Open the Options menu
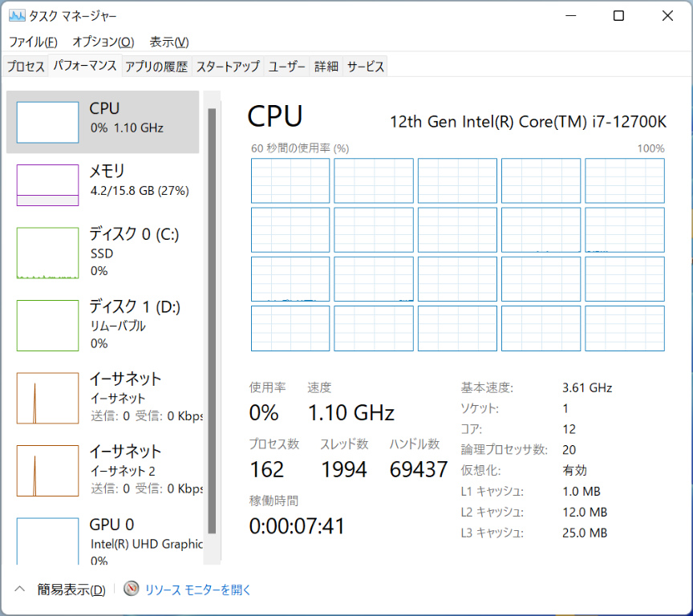This screenshot has width=693, height=616. 103,42
